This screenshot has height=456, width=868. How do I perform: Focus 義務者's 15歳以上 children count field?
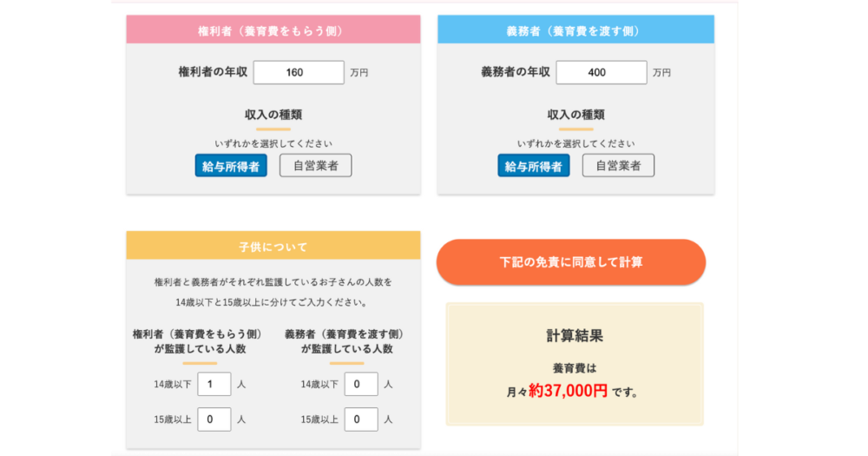[x=361, y=419]
